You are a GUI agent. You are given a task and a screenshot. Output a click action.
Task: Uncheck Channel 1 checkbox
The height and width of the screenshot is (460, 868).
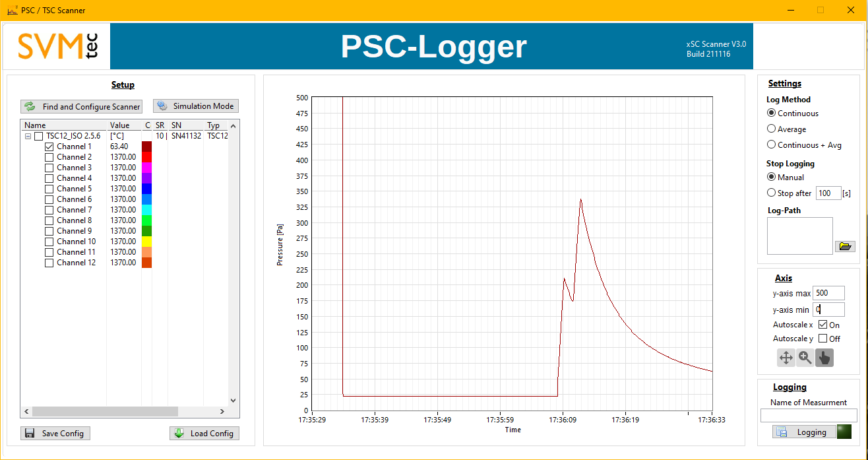tap(49, 147)
